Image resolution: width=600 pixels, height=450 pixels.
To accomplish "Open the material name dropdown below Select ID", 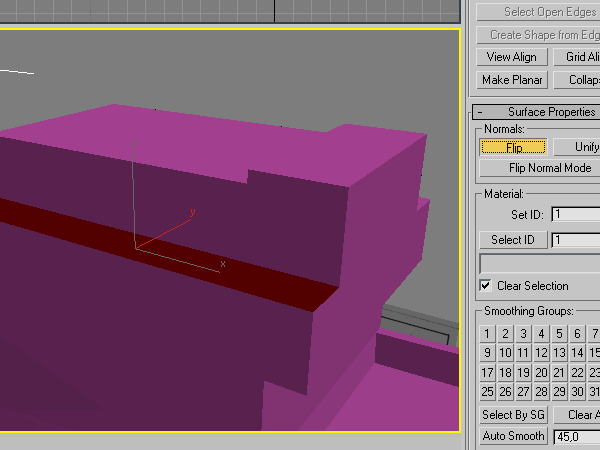I will click(x=540, y=263).
